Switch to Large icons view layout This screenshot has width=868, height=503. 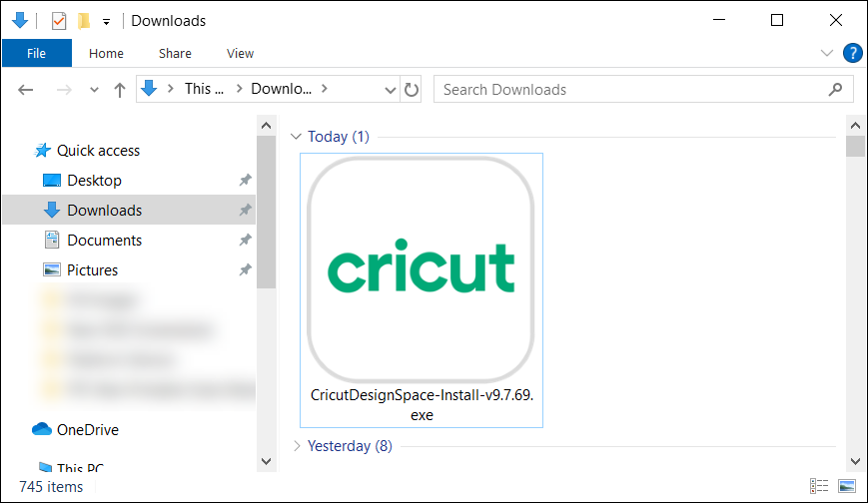tap(847, 486)
